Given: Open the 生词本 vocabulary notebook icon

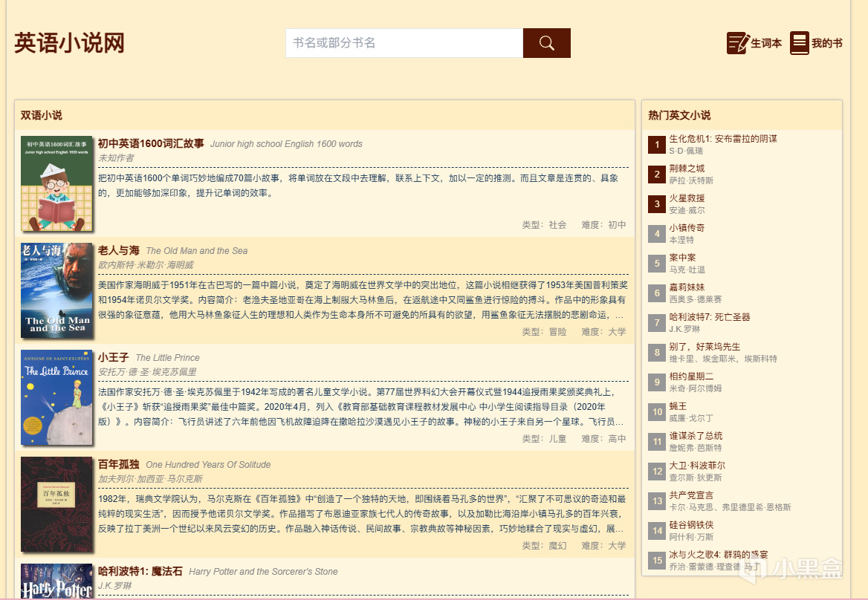Looking at the screenshot, I should tap(739, 43).
